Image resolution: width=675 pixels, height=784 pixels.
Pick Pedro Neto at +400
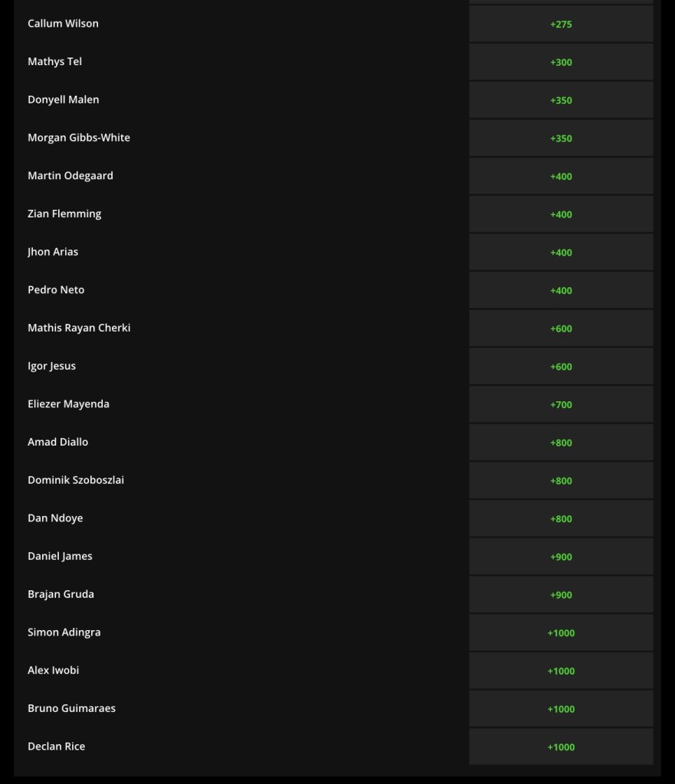[x=561, y=290]
